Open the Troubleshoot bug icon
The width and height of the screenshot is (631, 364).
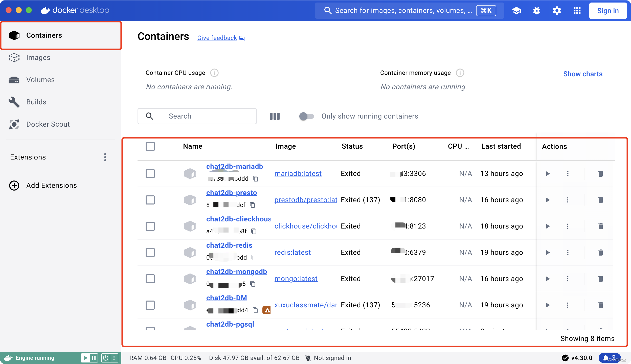point(537,11)
